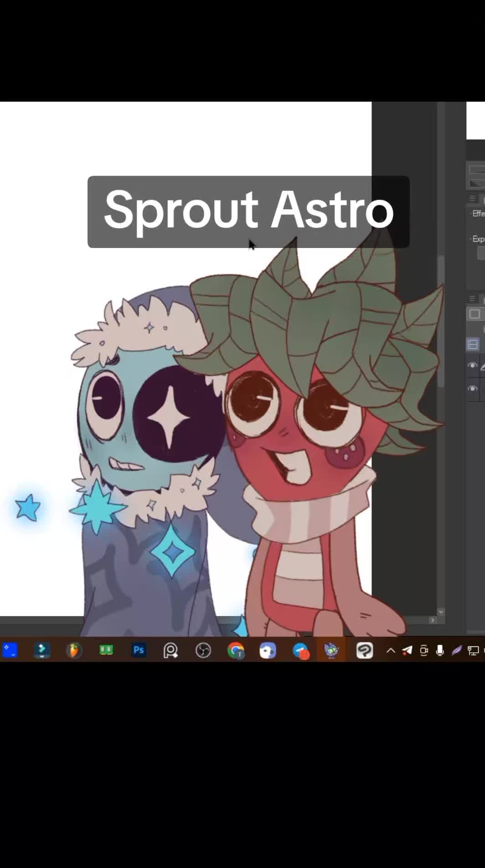Viewport: 485px width, 868px height.
Task: Collapse the Effect section in layer property
Action: tap(471, 213)
